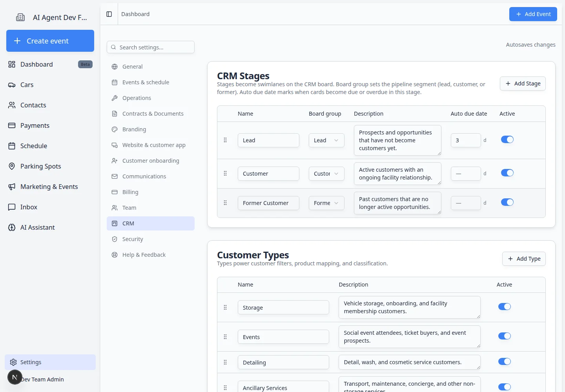Open Website & customer app settings
Viewport: 565px width, 392px height.
[151, 145]
